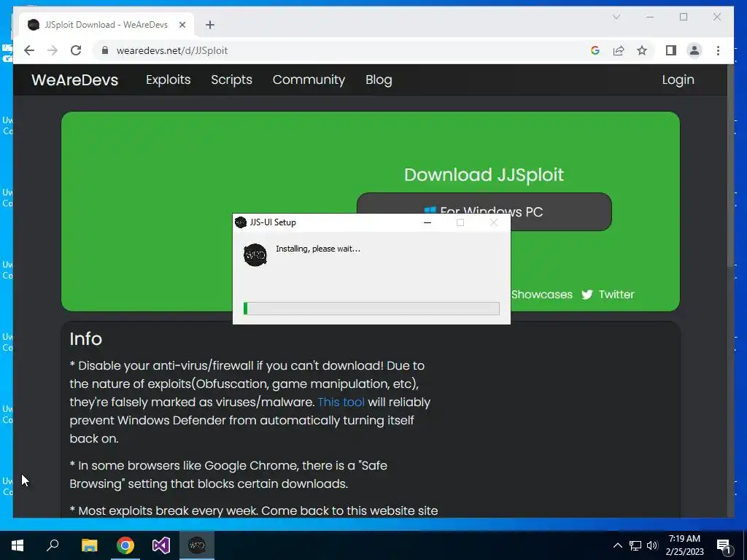
Task: Go back using the browser back arrow
Action: [29, 50]
